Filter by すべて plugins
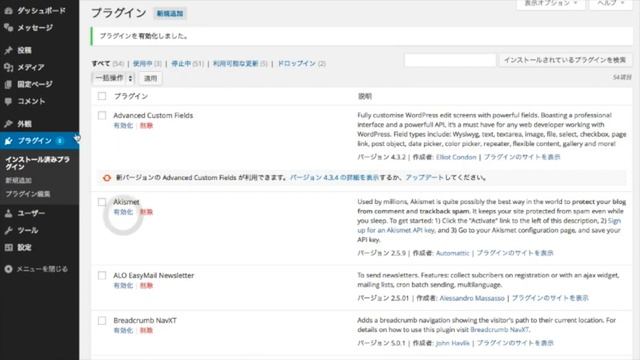The width and height of the screenshot is (640, 360). pos(101,63)
